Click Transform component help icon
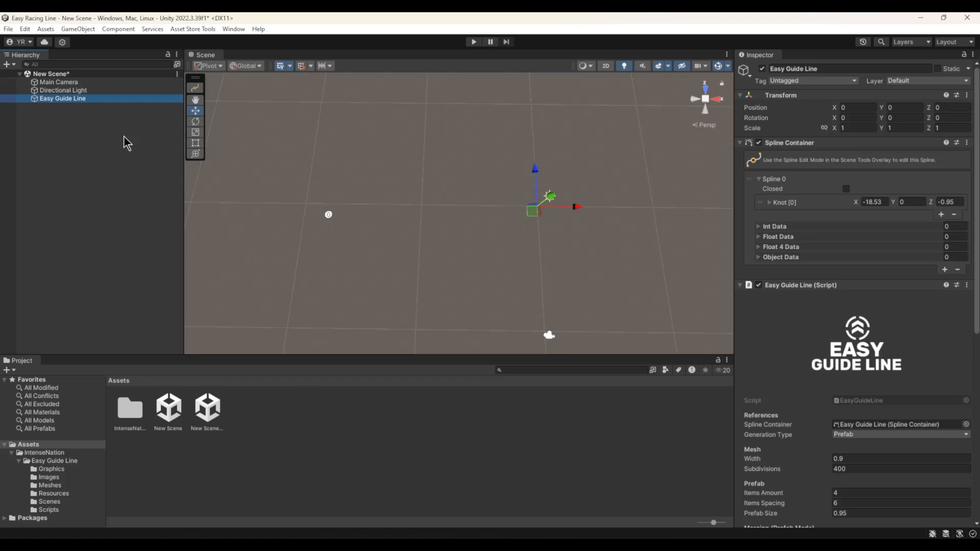 (x=946, y=95)
